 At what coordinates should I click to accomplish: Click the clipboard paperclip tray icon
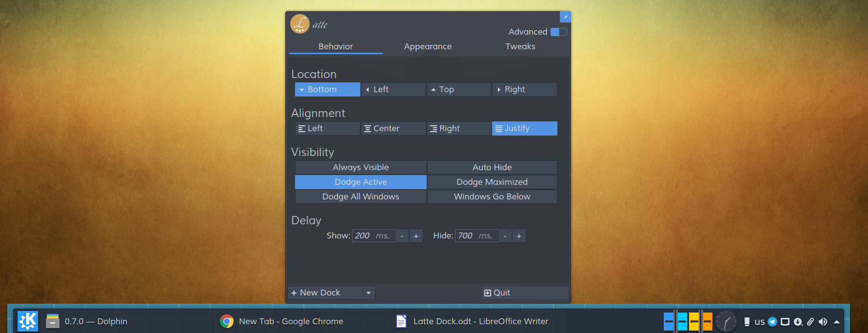(810, 322)
